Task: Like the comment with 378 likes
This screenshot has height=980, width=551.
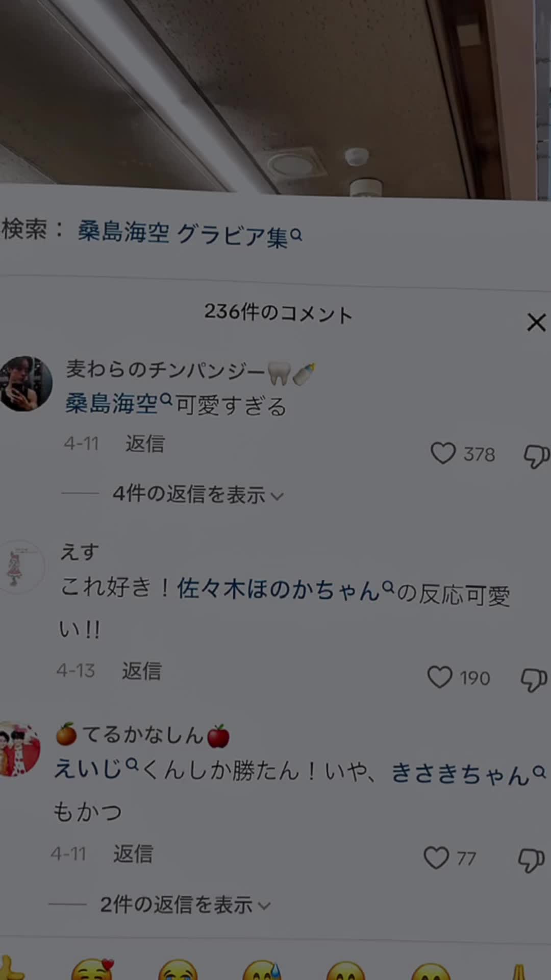Action: (443, 453)
